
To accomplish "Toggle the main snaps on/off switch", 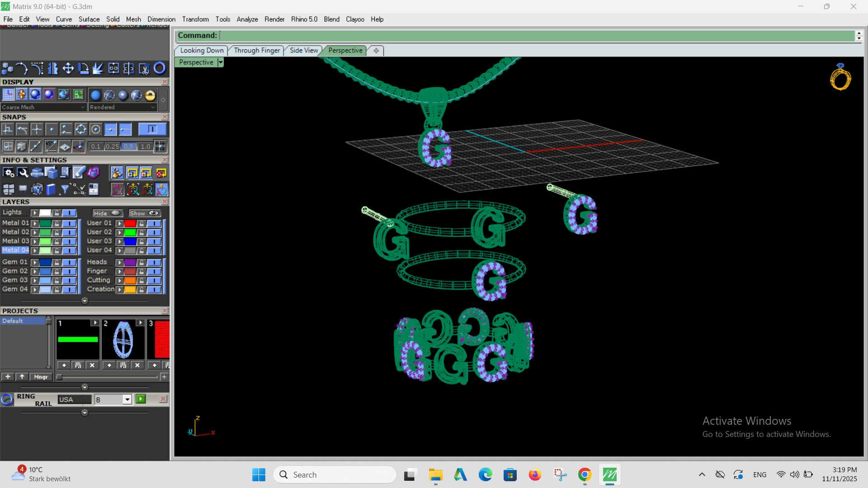I will pyautogui.click(x=152, y=130).
